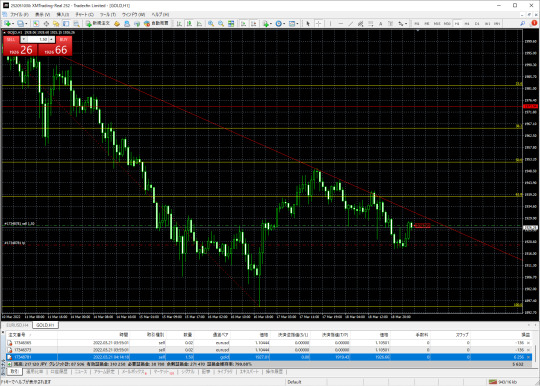Toggle the D1 timeframe button
This screenshot has width=540, height=386.
477,23
